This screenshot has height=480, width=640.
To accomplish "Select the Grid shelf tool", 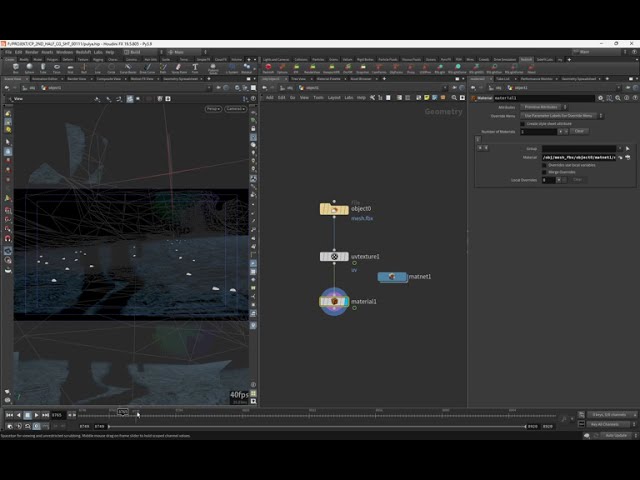I will coord(70,68).
